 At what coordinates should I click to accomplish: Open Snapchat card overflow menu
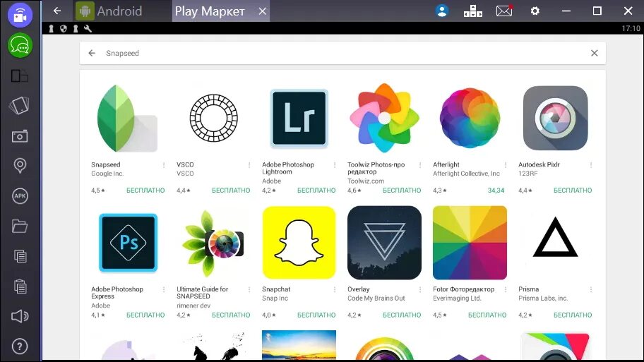coord(335,290)
